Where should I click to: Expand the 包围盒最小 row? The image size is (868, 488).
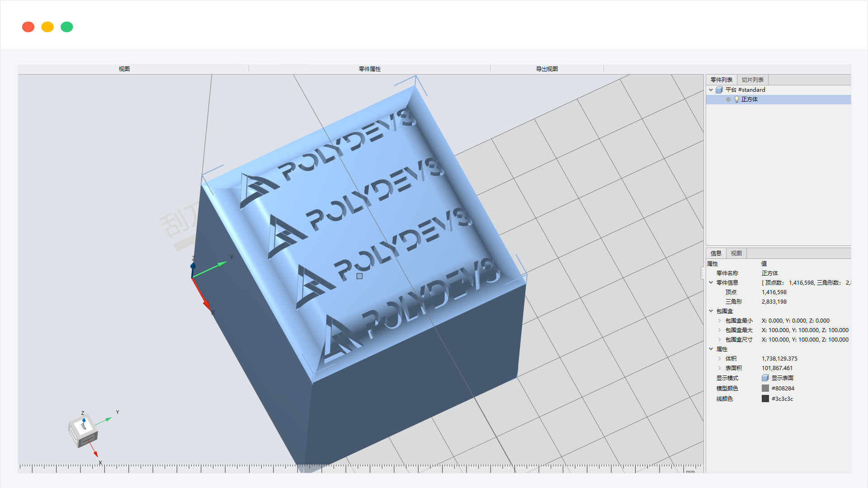(x=720, y=321)
